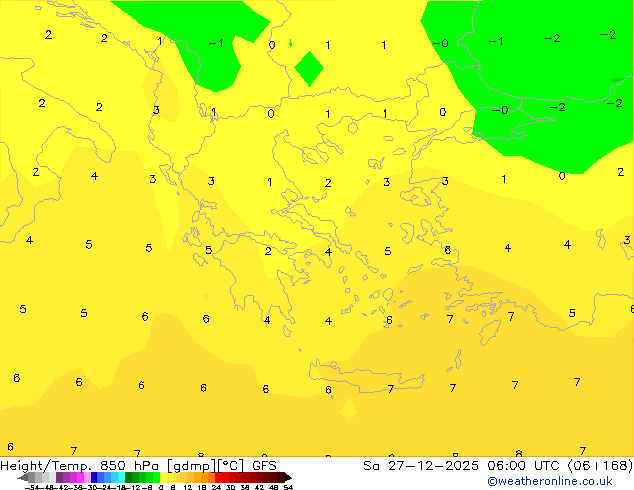Open the weatheronline.co.uk credit link
Image resolution: width=634 pixels, height=490 pixels.
click(550, 481)
